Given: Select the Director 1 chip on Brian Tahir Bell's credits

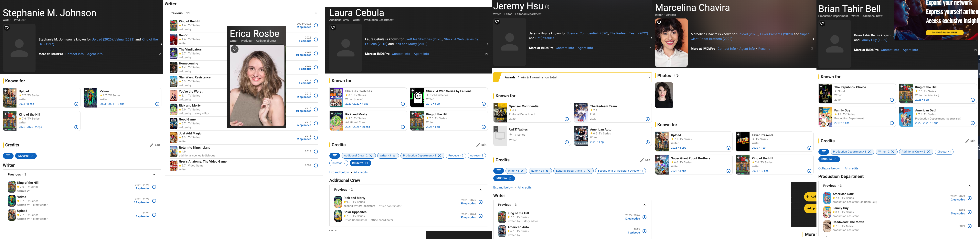Looking at the screenshot, I should (x=944, y=152).
